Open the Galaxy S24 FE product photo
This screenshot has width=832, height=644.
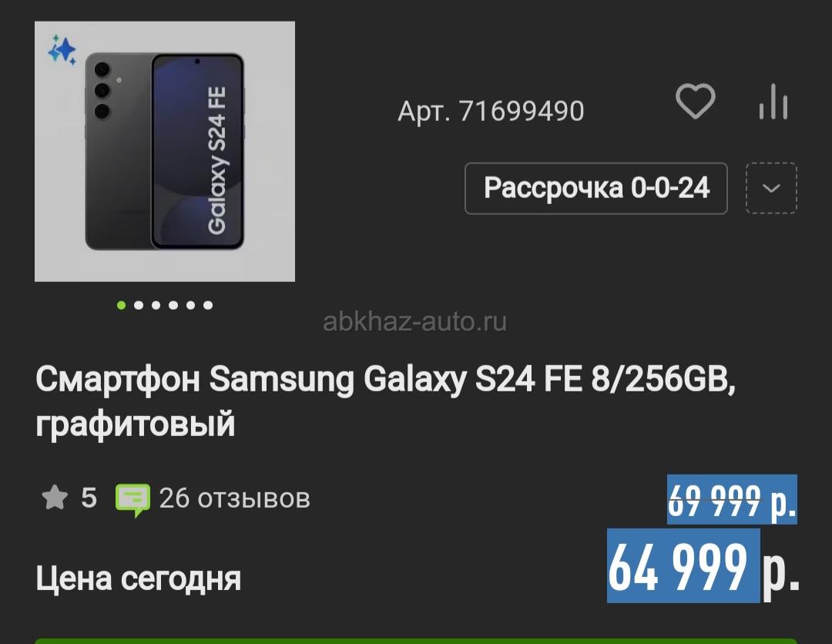165,151
